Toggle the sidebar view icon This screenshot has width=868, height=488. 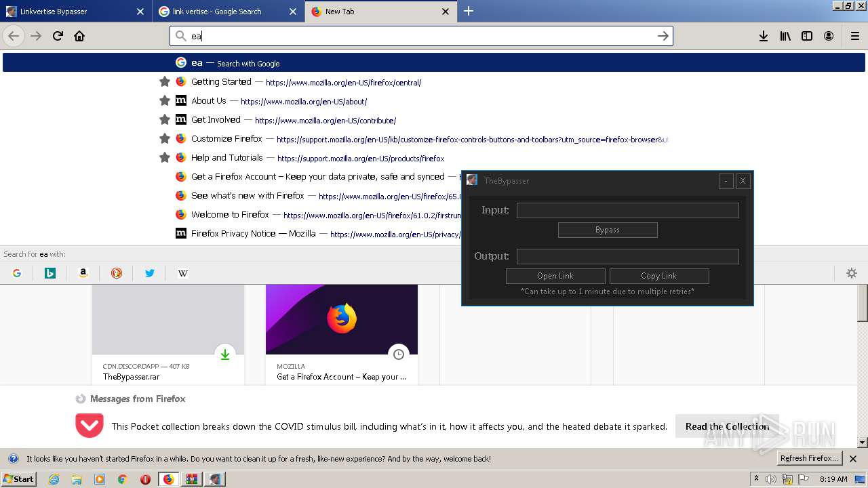coord(807,36)
